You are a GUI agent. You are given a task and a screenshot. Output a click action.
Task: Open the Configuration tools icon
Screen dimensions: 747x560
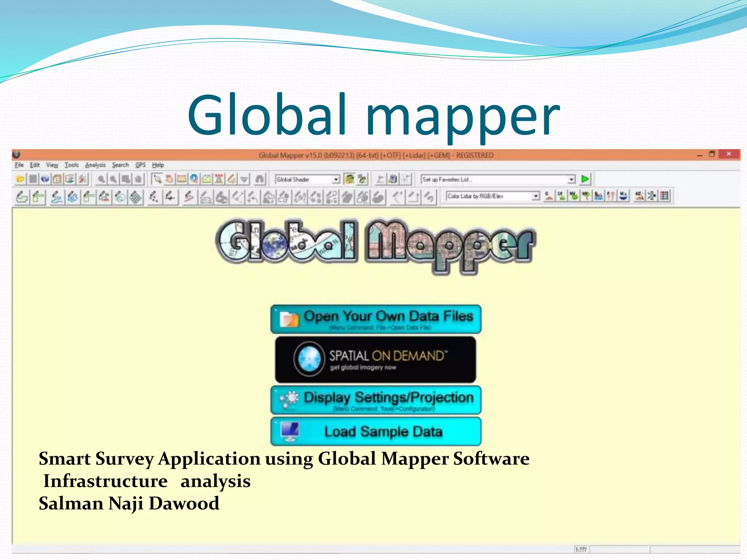tap(83, 179)
